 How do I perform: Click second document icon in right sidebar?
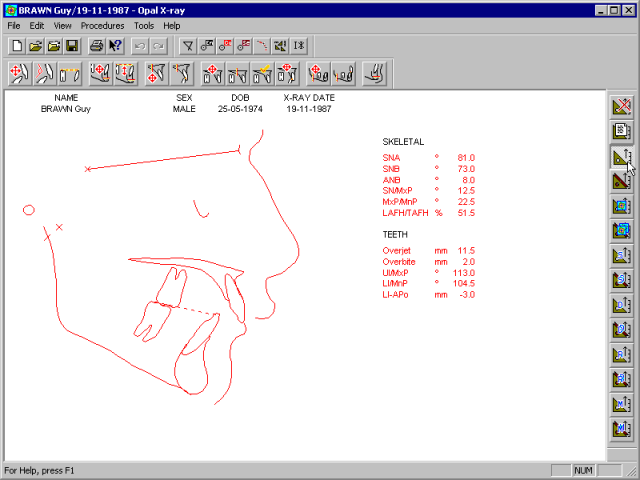point(622,131)
